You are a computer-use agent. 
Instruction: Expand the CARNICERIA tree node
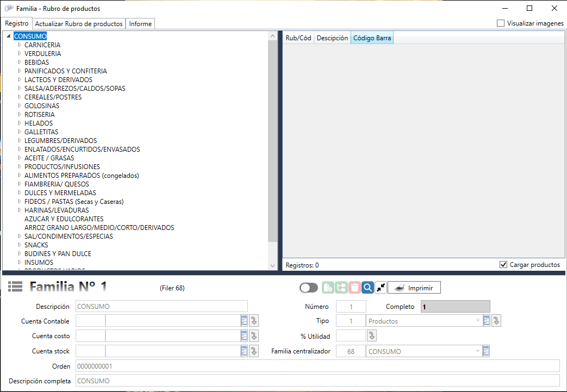click(x=20, y=45)
